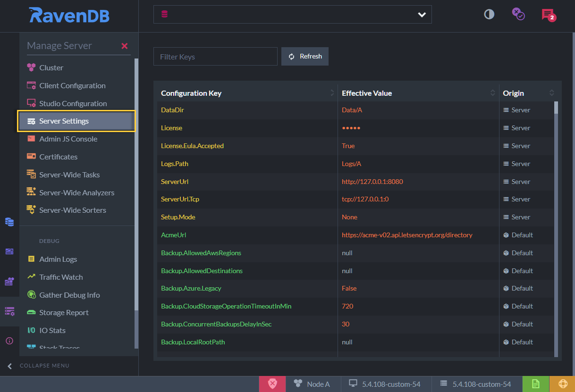Open the database selector dropdown

(293, 14)
